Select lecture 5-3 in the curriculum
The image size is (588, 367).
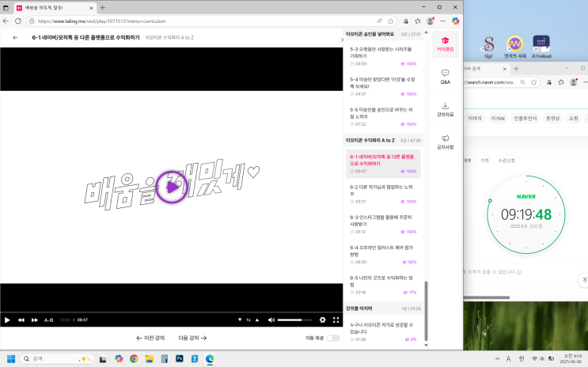383,56
